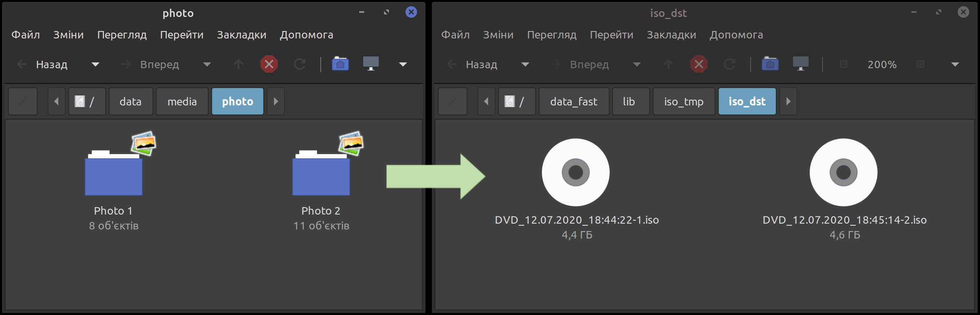The width and height of the screenshot is (980, 315).
Task: Open Перейти menu in photo window
Action: [182, 35]
